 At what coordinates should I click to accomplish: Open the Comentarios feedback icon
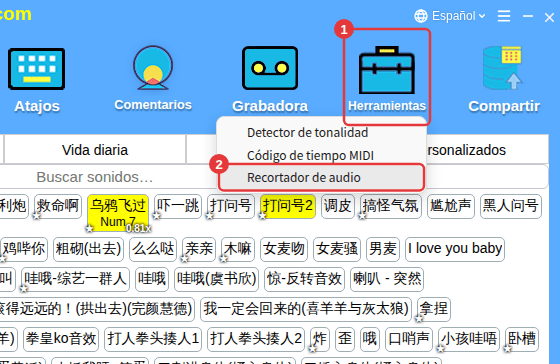click(153, 68)
